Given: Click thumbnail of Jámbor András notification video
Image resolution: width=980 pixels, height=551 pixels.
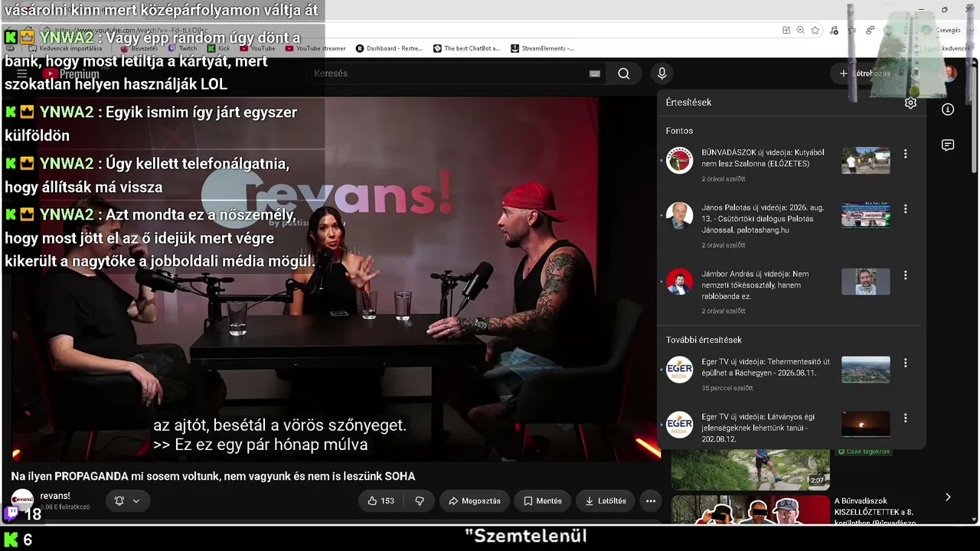Looking at the screenshot, I should tap(866, 282).
